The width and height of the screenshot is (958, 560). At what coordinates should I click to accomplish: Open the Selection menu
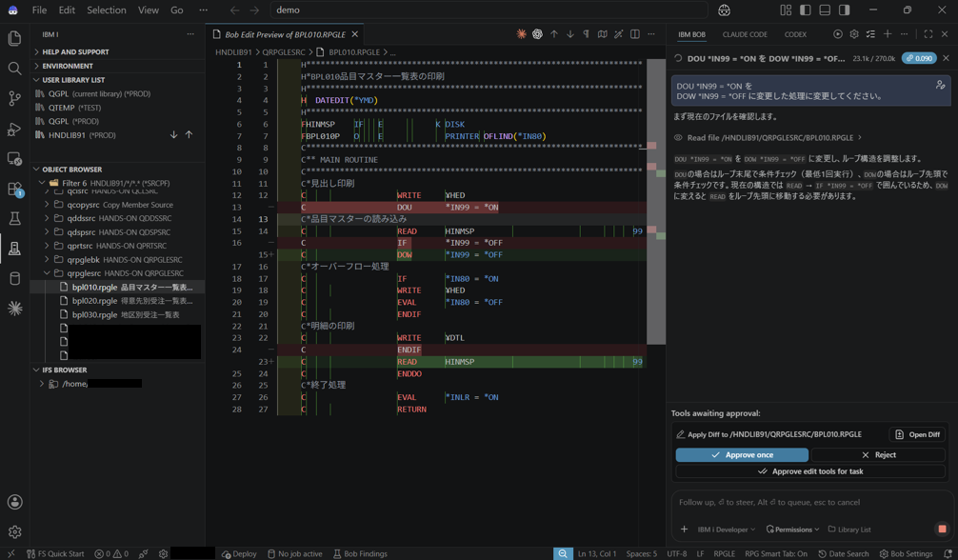(107, 10)
